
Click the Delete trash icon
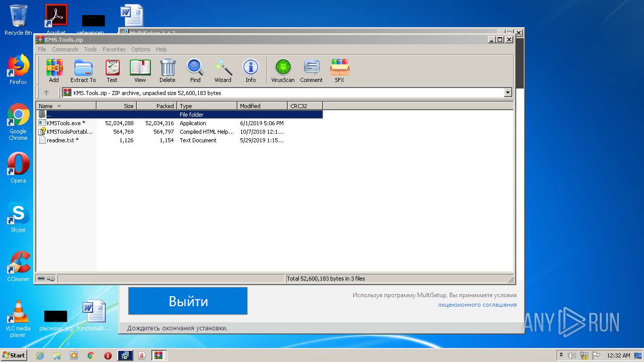(168, 70)
